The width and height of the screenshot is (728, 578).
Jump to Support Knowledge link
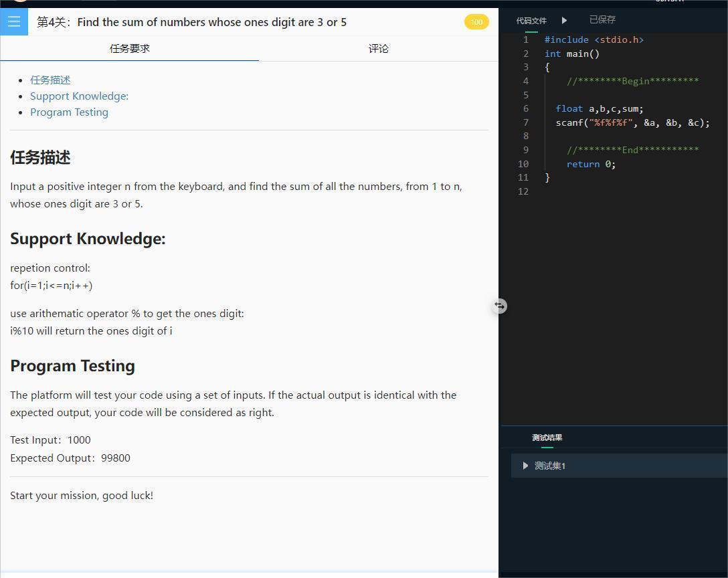click(80, 96)
